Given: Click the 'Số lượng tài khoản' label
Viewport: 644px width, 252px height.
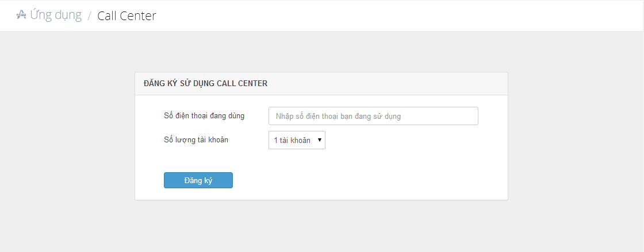Looking at the screenshot, I should pyautogui.click(x=196, y=139).
